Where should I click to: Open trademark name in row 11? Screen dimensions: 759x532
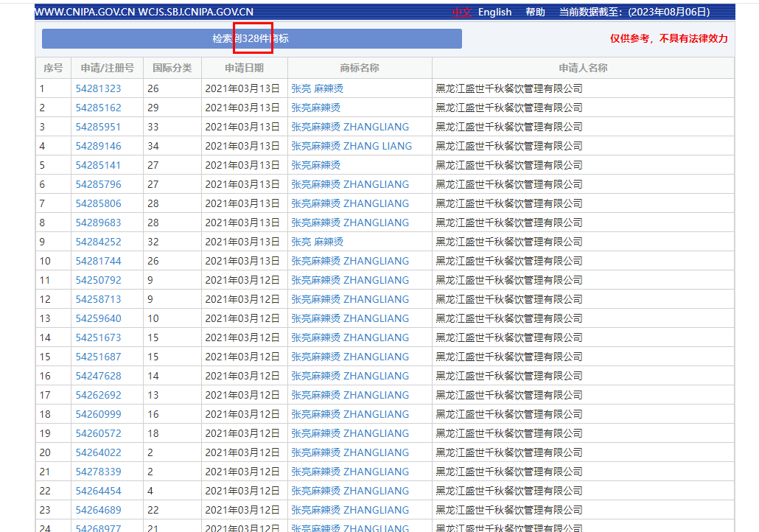pos(350,280)
